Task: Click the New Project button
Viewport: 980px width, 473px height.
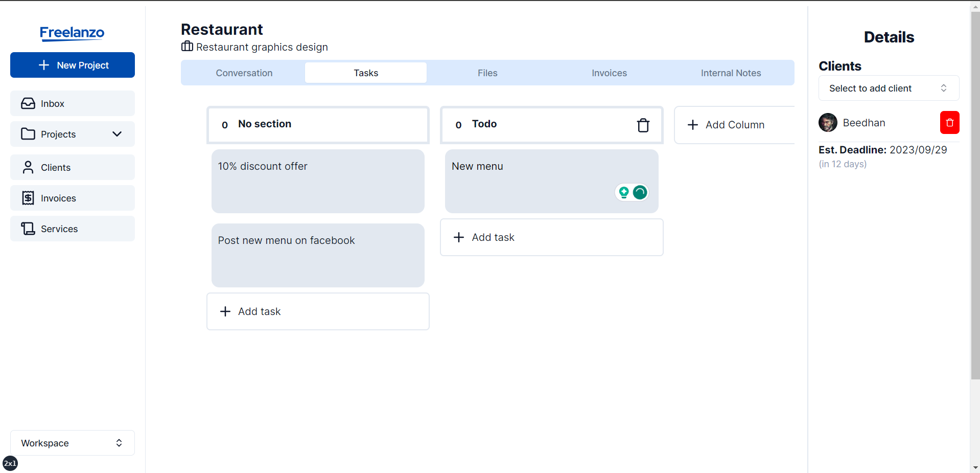Action: pos(73,65)
